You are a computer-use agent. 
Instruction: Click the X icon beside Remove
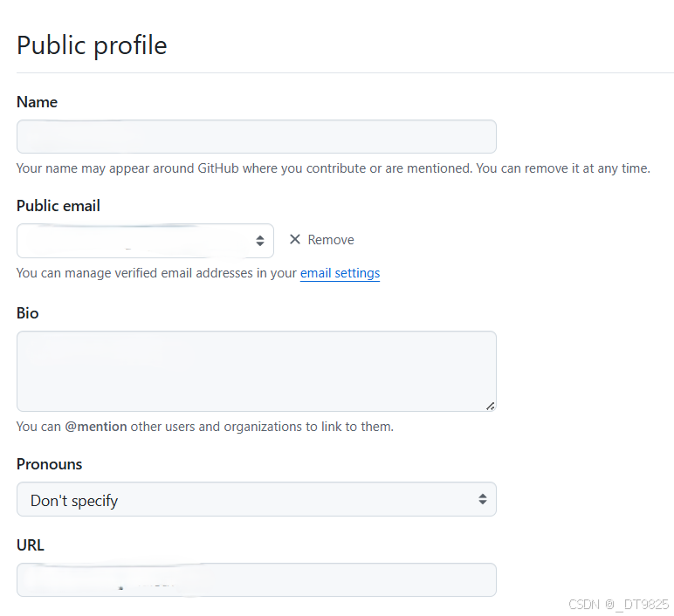pos(295,239)
